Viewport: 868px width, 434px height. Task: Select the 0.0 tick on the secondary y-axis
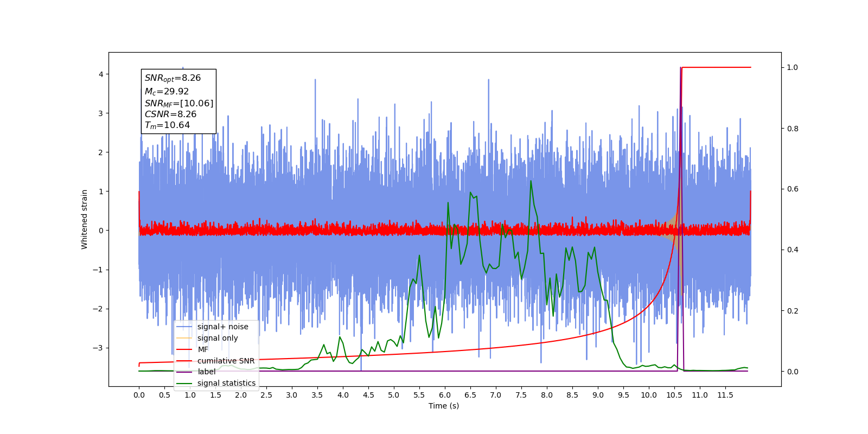(793, 372)
